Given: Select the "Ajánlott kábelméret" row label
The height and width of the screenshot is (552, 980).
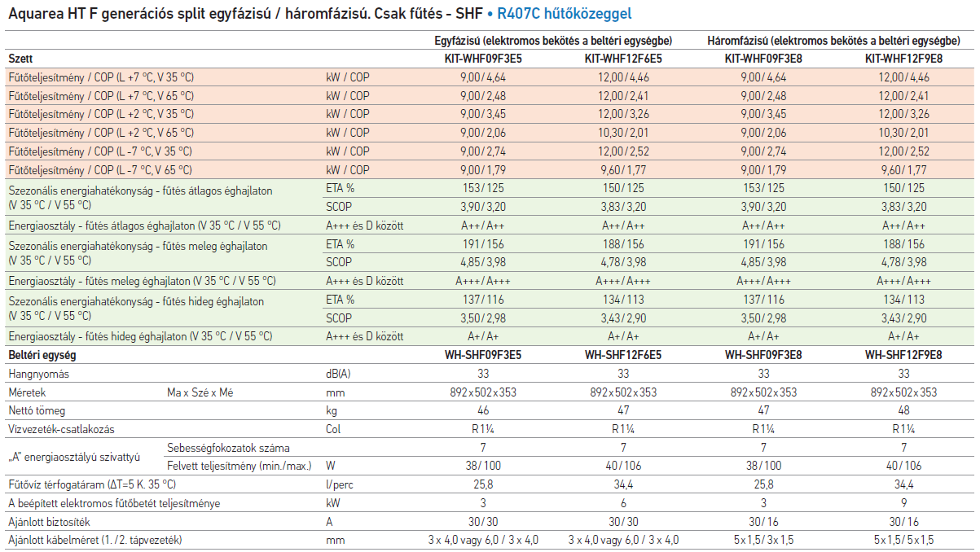Looking at the screenshot, I should click(x=94, y=540).
